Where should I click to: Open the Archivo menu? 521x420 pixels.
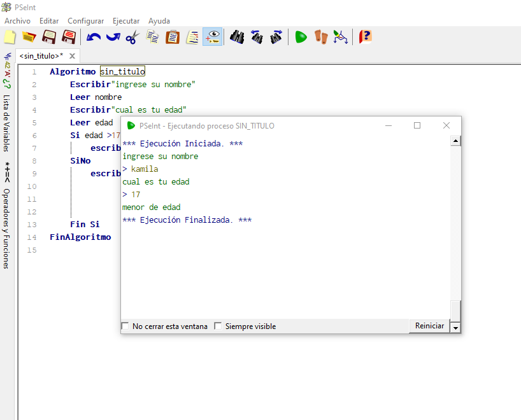click(18, 21)
